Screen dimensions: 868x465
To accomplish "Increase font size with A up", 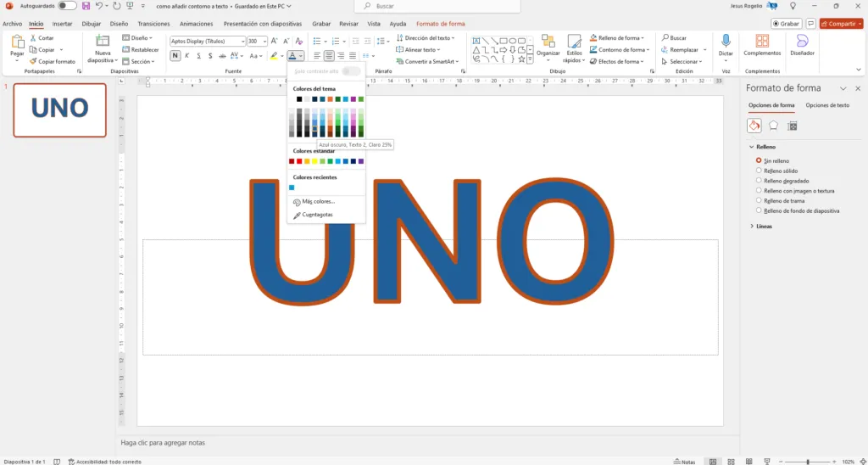I will click(275, 41).
